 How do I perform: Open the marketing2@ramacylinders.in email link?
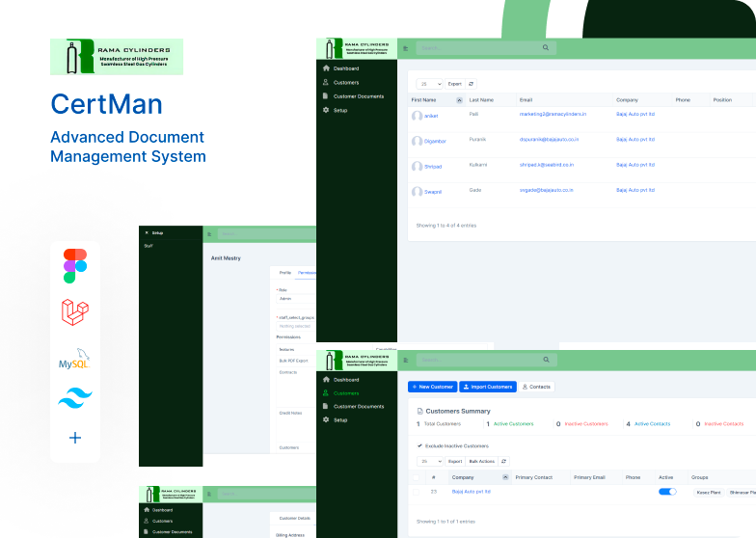559,115
